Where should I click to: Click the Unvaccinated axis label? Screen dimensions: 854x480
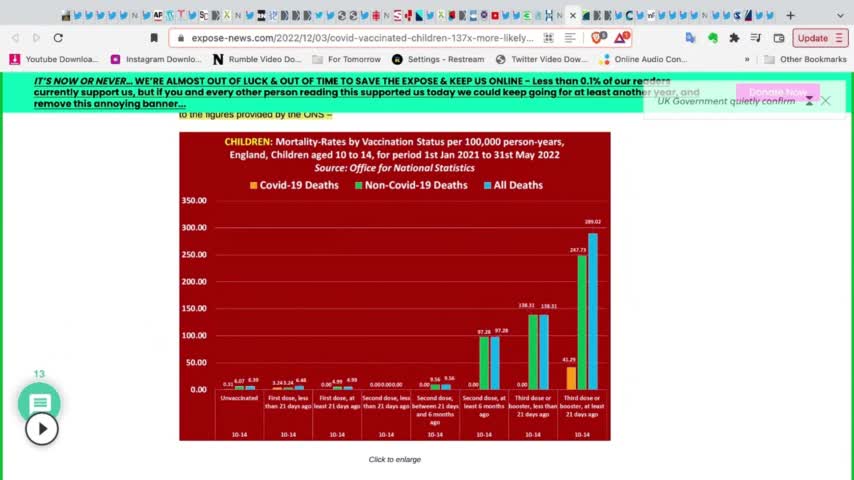(239, 398)
